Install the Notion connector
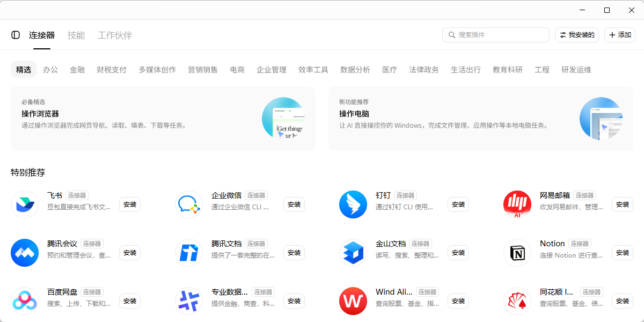The image size is (644, 322). 623,253
